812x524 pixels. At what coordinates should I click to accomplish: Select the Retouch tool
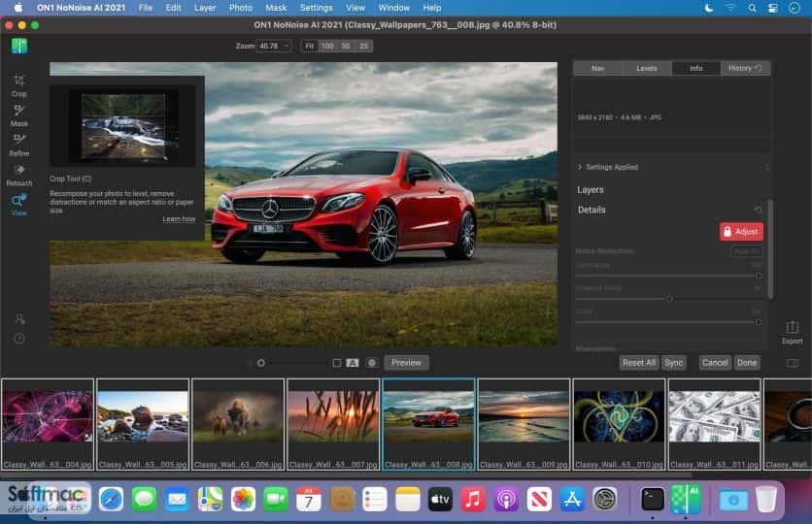click(19, 175)
